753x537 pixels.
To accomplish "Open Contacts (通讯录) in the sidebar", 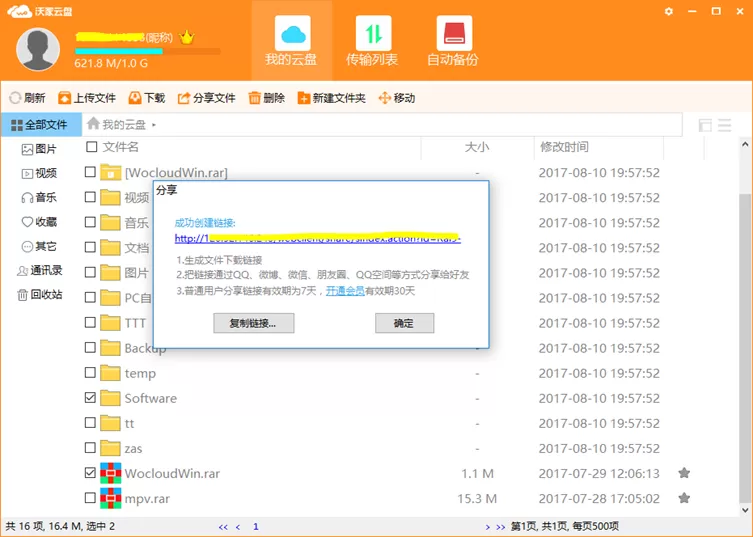I will click(39, 270).
